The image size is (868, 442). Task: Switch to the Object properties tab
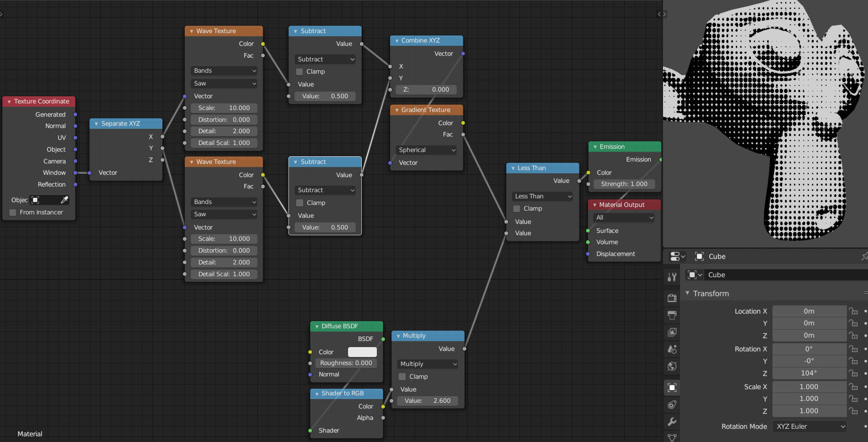672,387
